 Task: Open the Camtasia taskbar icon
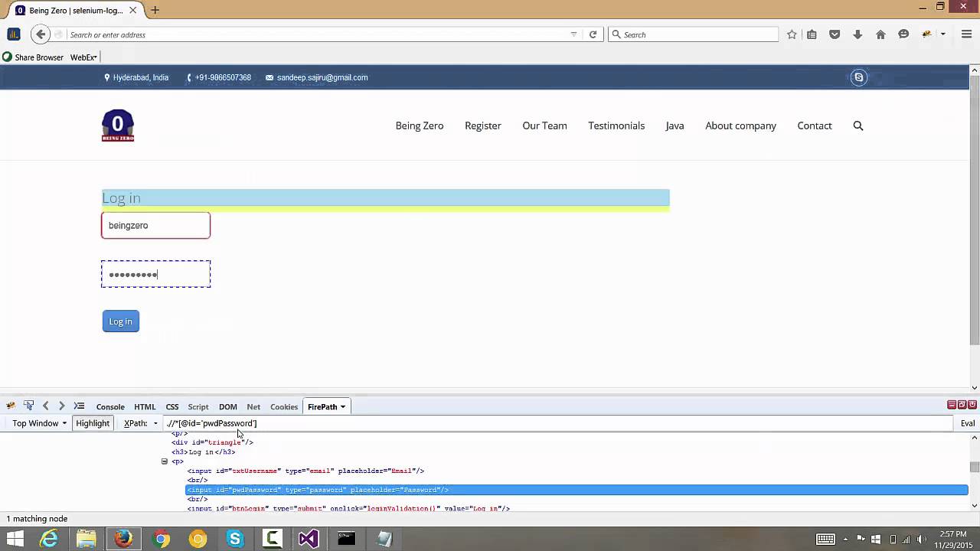pyautogui.click(x=272, y=539)
